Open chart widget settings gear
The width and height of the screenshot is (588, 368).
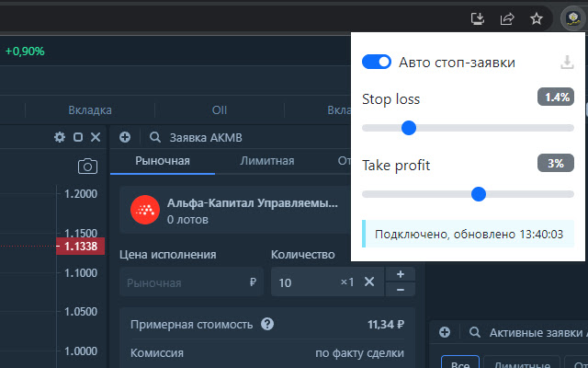[60, 137]
